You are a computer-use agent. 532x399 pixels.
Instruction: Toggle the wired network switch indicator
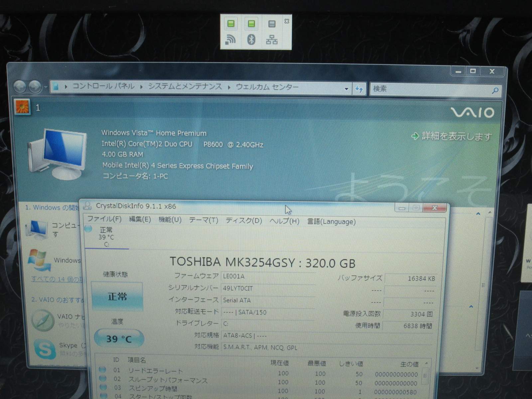pos(272,24)
